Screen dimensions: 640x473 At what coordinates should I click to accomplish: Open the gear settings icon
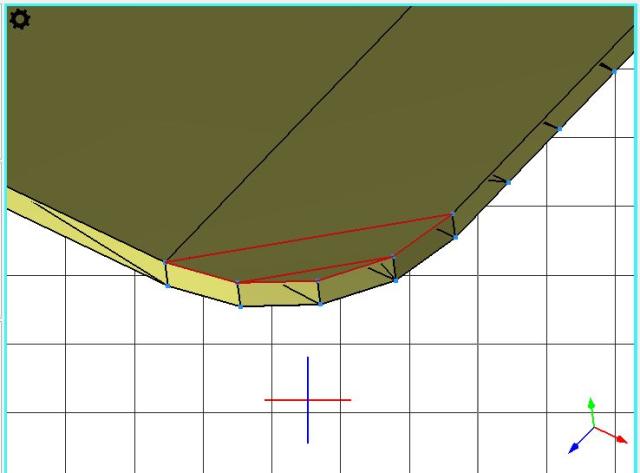pos(19,18)
